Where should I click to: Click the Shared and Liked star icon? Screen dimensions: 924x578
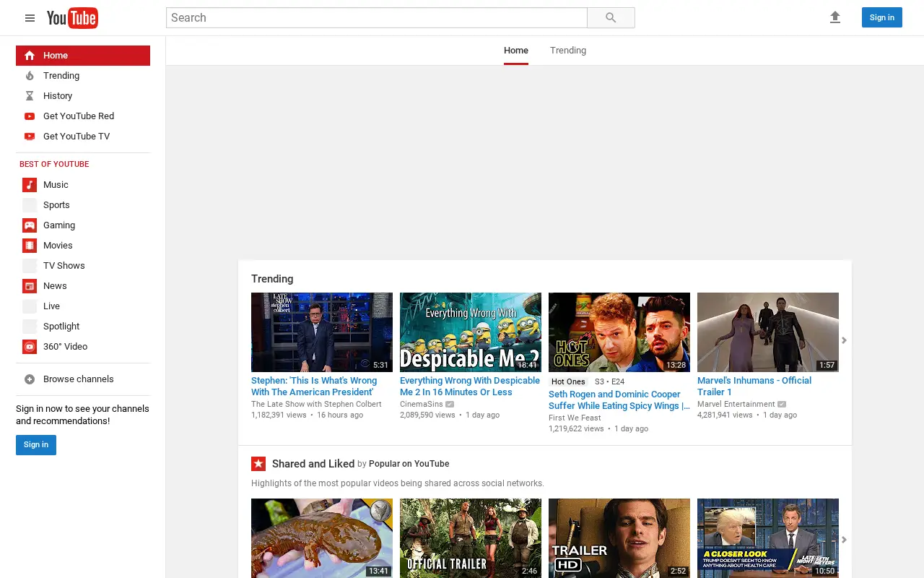point(258,464)
